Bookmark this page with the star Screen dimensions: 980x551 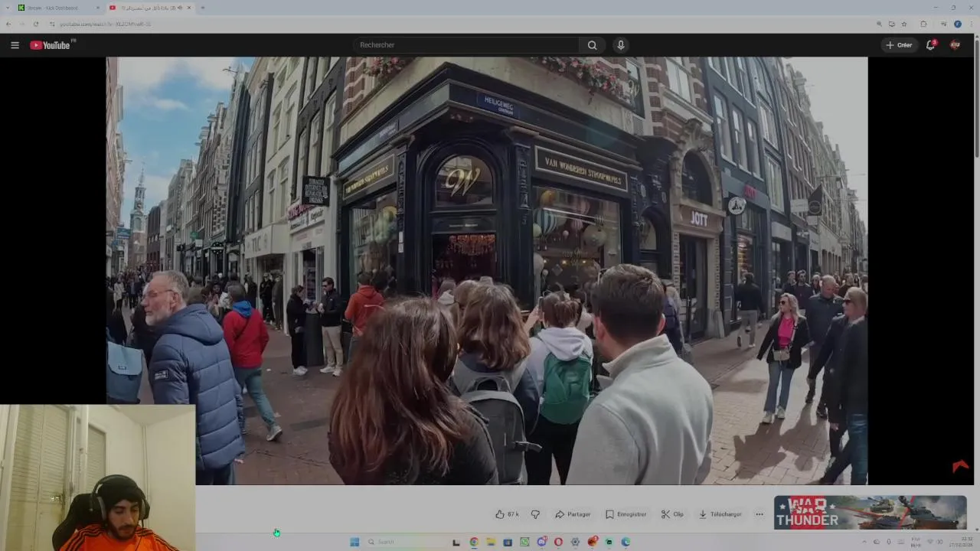[904, 24]
